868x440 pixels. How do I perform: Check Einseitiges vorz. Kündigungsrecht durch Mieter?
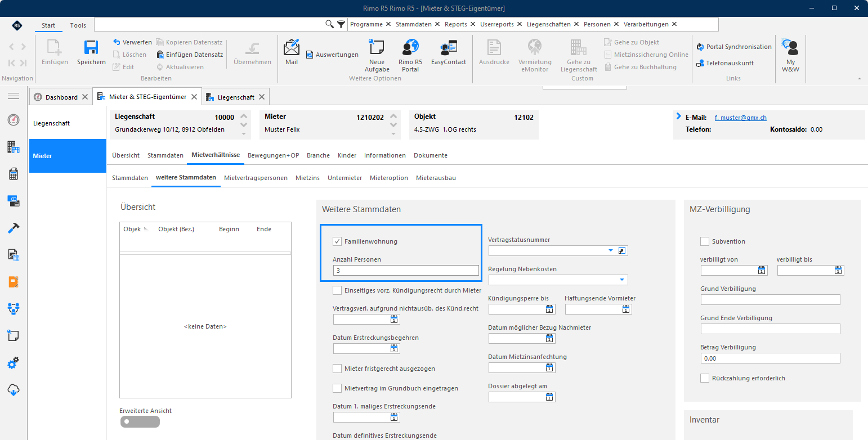[337, 290]
